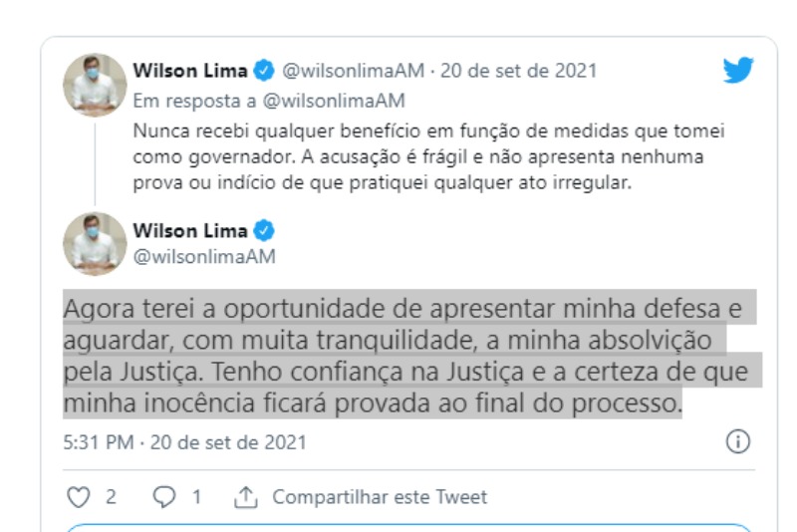Open Wilson Lima avatar on reply tweet
This screenshot has height=532, width=797.
[x=95, y=85]
